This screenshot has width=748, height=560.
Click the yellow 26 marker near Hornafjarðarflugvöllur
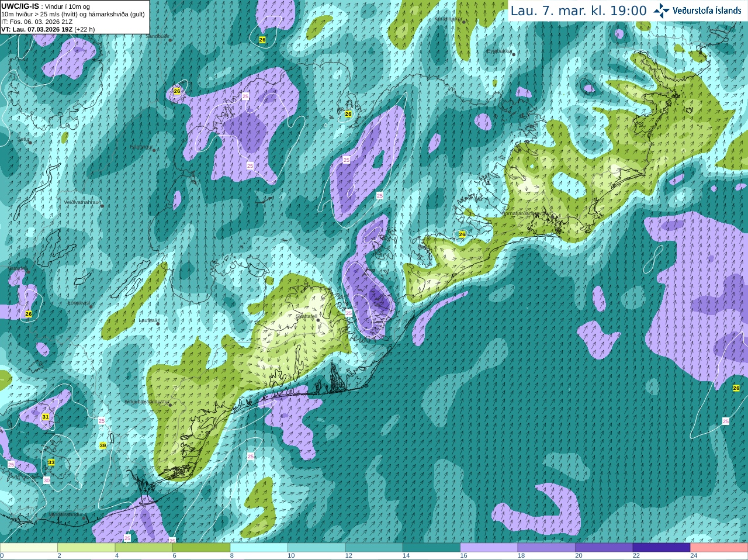[x=462, y=234]
